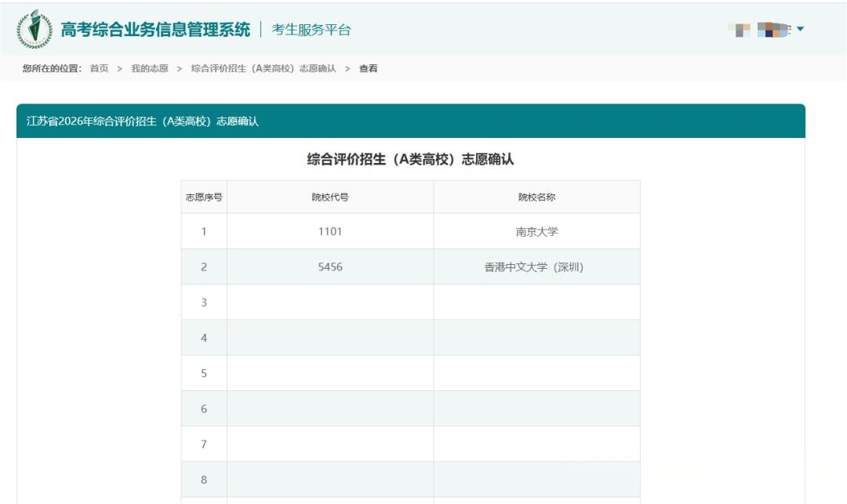847x504 pixels.
Task: Click 志愿序号 cell numbered 3
Action: (x=204, y=303)
